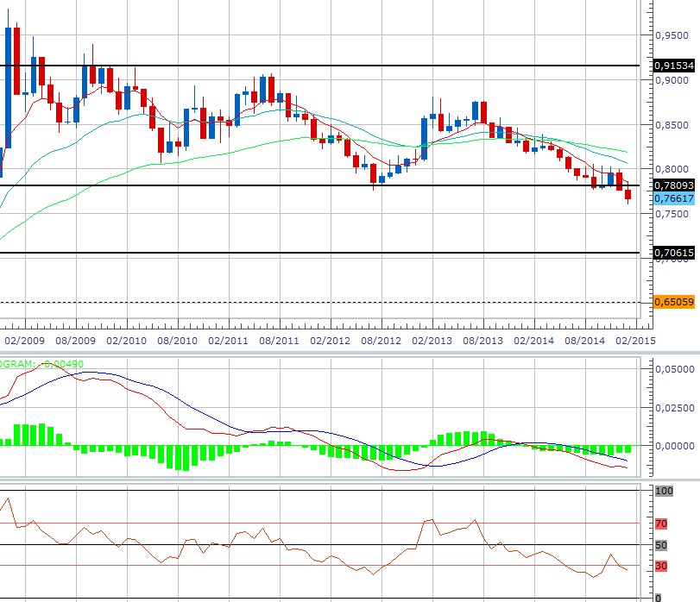Click the blue 0,76617 current price tag
The height and width of the screenshot is (602, 700).
[x=675, y=198]
